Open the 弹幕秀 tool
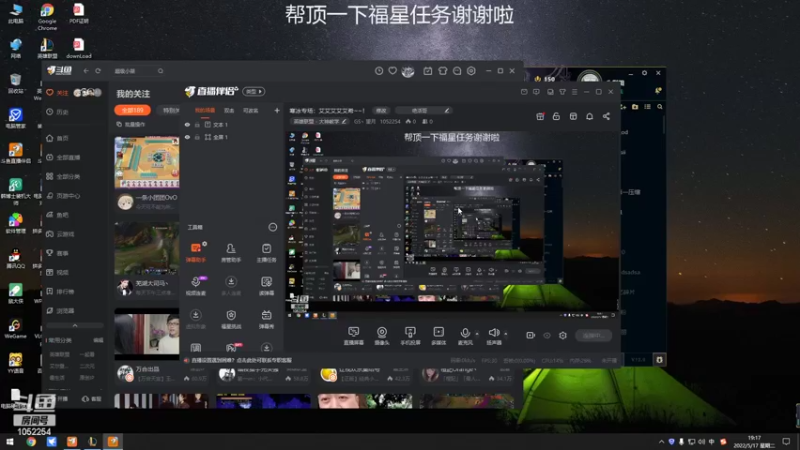The width and height of the screenshot is (800, 450). (x=266, y=319)
